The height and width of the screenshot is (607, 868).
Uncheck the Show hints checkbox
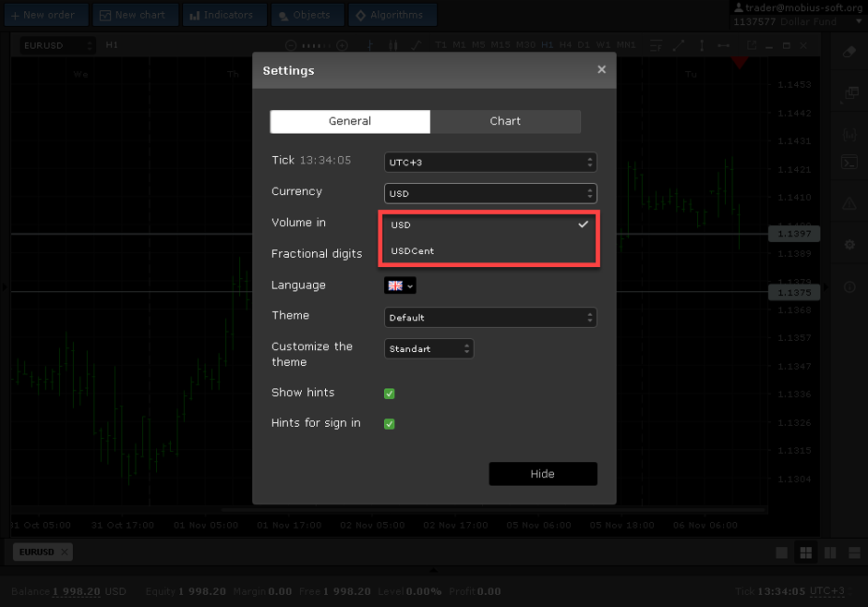coord(389,394)
